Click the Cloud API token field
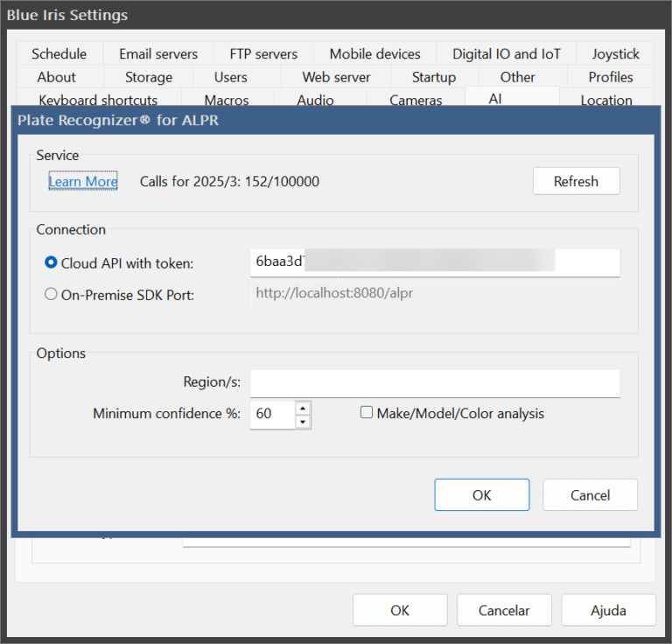The height and width of the screenshot is (644, 672). [435, 262]
